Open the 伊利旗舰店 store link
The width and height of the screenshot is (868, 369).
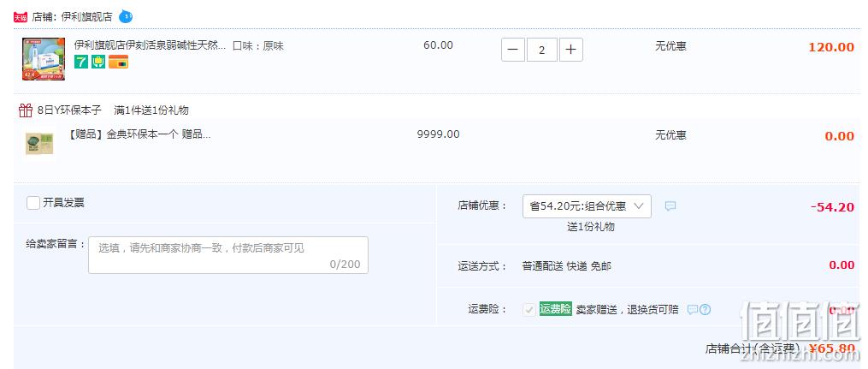[x=86, y=17]
